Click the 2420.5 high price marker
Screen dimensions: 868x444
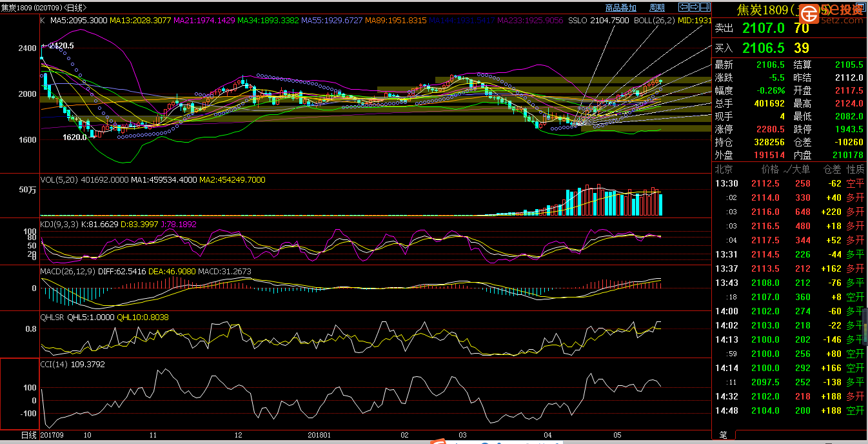tap(61, 46)
